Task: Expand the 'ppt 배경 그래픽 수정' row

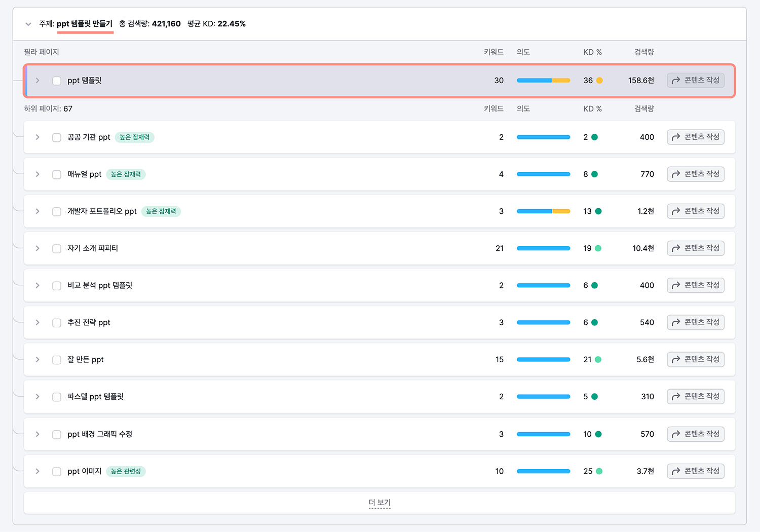Action: 37,434
